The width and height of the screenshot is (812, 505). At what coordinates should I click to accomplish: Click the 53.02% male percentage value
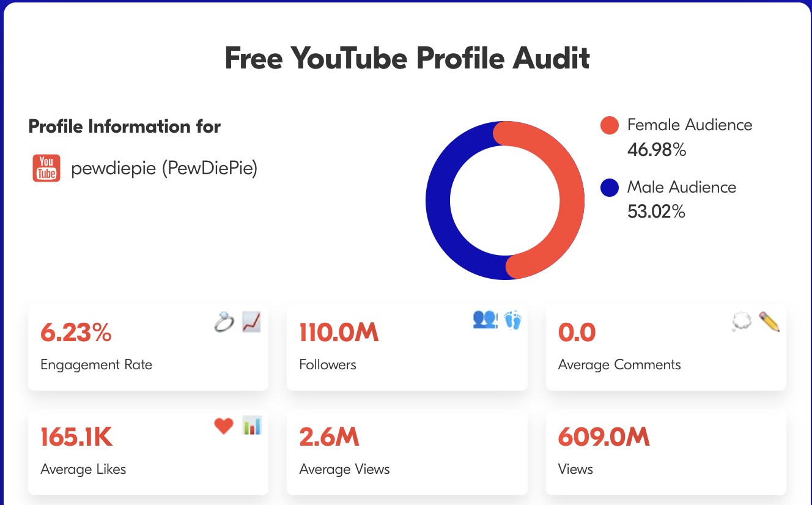click(657, 212)
